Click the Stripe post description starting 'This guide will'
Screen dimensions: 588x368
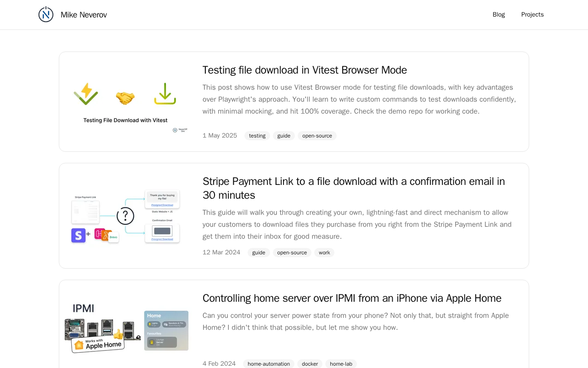tap(358, 224)
